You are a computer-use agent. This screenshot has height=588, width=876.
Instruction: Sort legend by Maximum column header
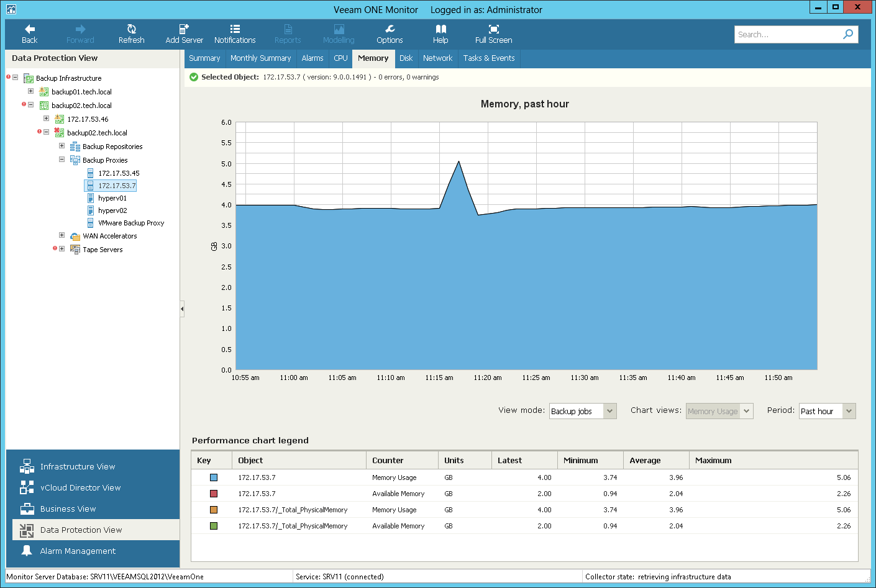tap(773, 460)
